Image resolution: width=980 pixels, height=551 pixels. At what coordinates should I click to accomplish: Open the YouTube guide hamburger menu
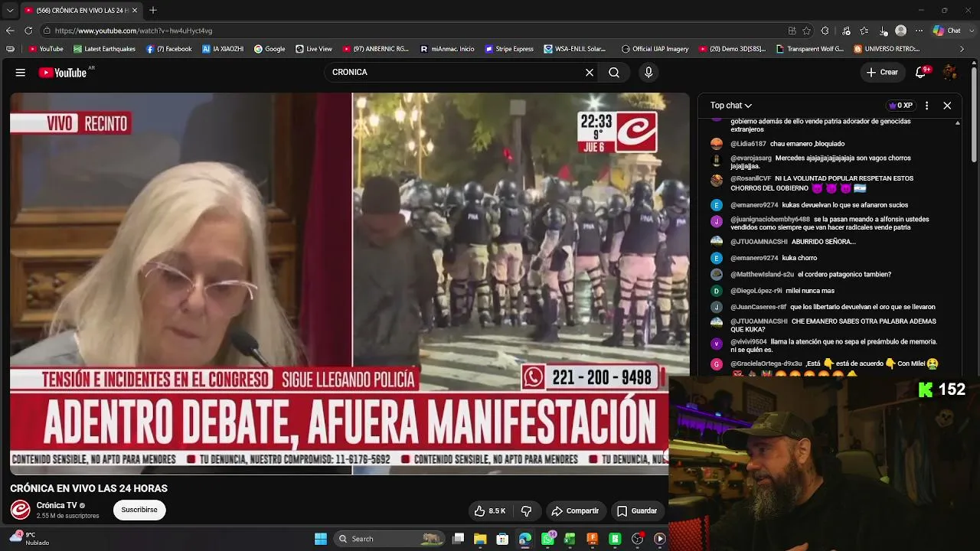tap(21, 72)
